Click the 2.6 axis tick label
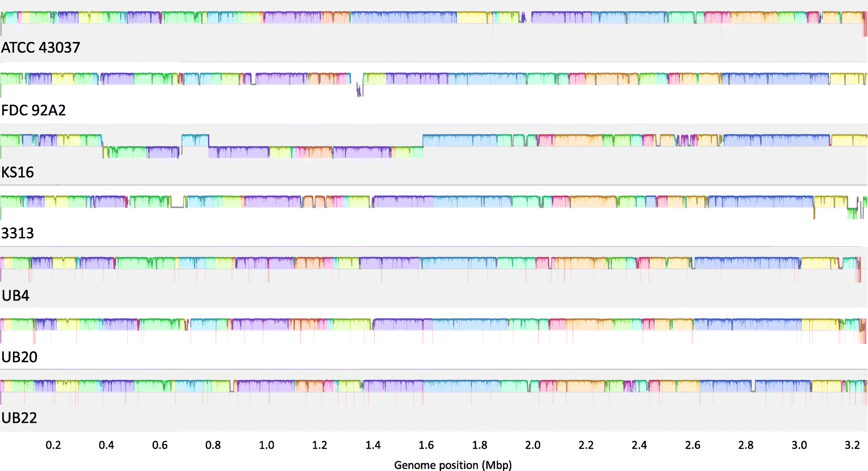Viewport: 868px width, 471px height. click(x=693, y=445)
